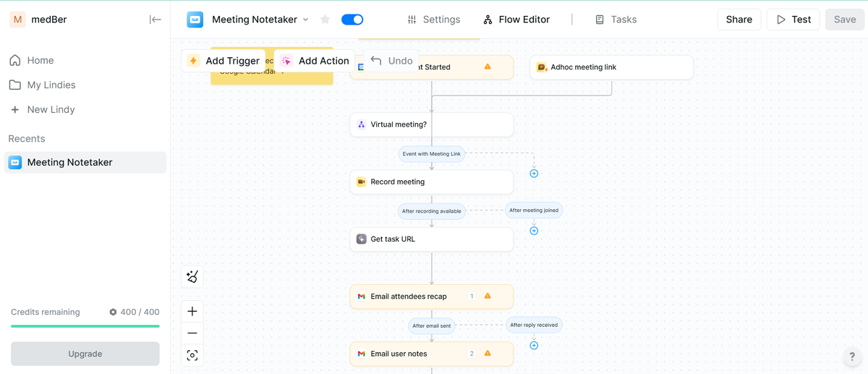868x374 pixels.
Task: Collapse the sidebar with the arrow icon
Action: coord(156,20)
